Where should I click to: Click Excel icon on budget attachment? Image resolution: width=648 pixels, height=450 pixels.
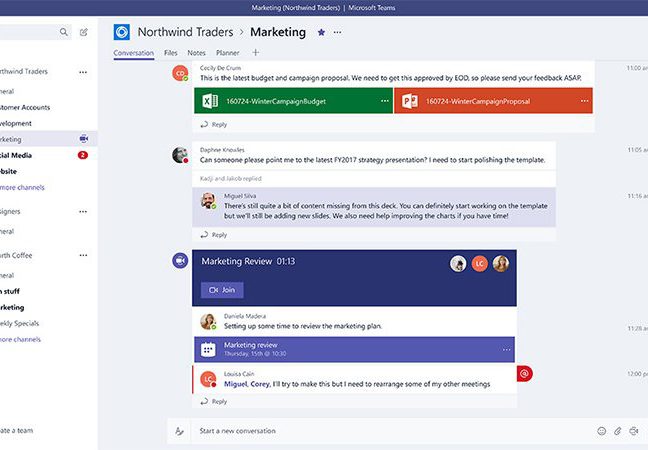click(x=210, y=101)
